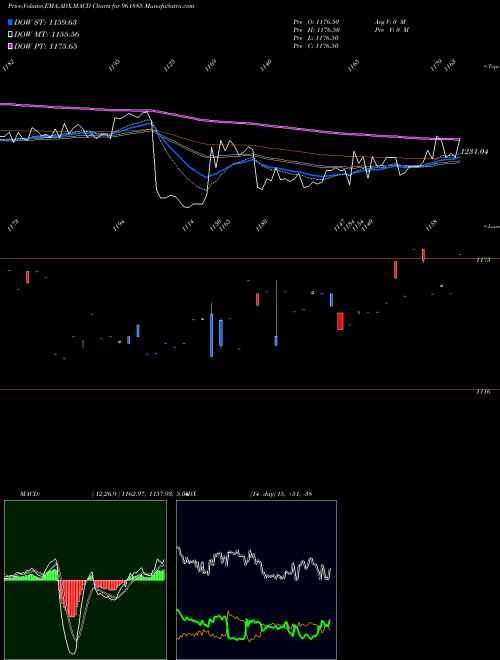The height and width of the screenshot is (660, 500).
Task: Click the 1158 lows value label
Action: tap(431, 225)
